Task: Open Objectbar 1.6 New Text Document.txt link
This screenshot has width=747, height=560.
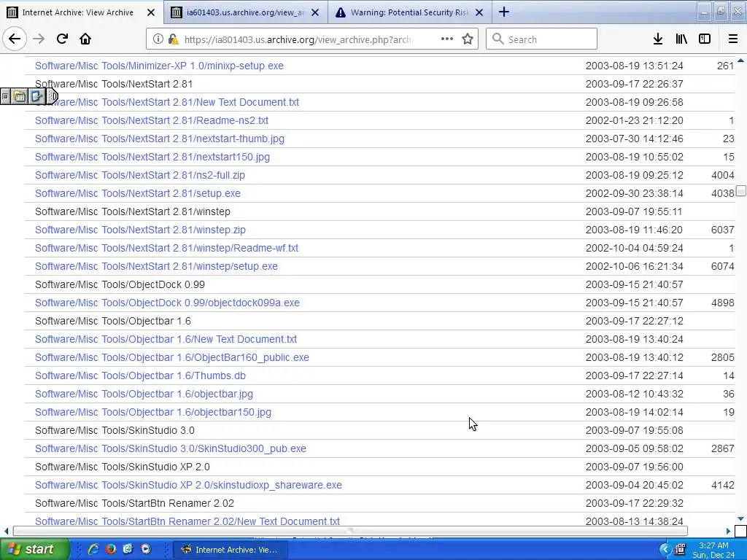Action: click(x=166, y=339)
